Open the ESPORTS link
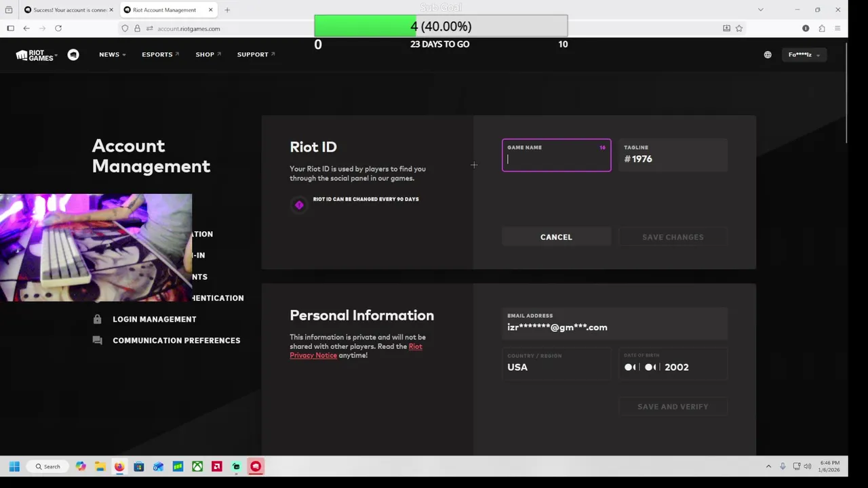This screenshot has height=488, width=868. tap(160, 55)
